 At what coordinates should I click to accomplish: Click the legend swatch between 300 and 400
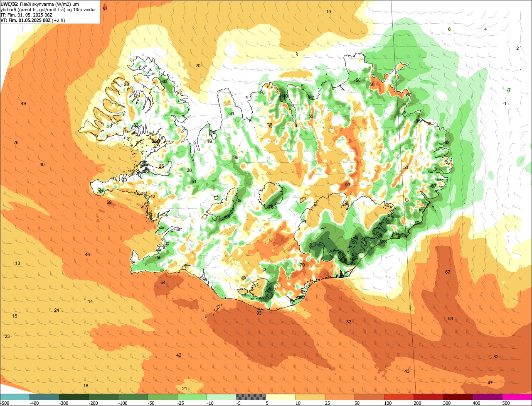(458, 397)
